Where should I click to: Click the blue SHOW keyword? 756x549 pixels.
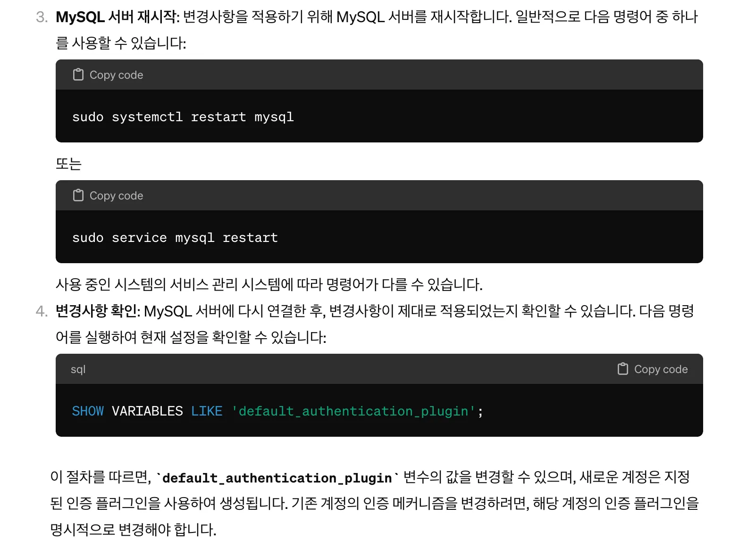88,411
